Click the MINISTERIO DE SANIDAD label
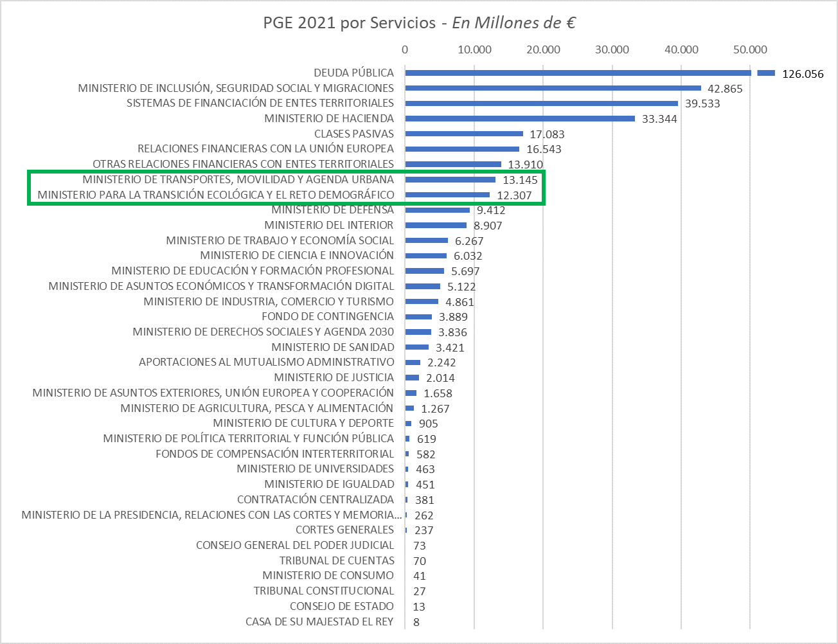Image resolution: width=838 pixels, height=644 pixels. [332, 347]
